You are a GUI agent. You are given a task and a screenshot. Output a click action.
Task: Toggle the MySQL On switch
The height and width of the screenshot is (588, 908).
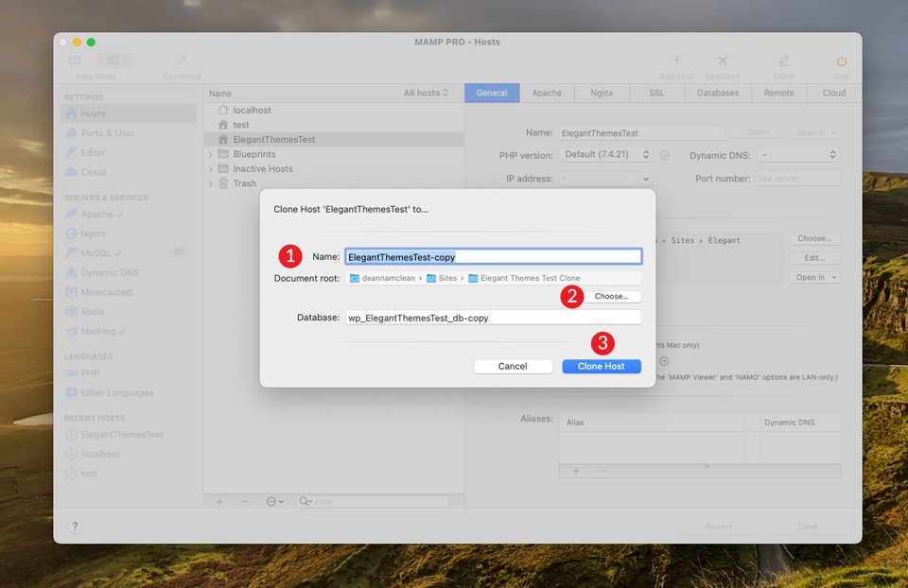(179, 252)
